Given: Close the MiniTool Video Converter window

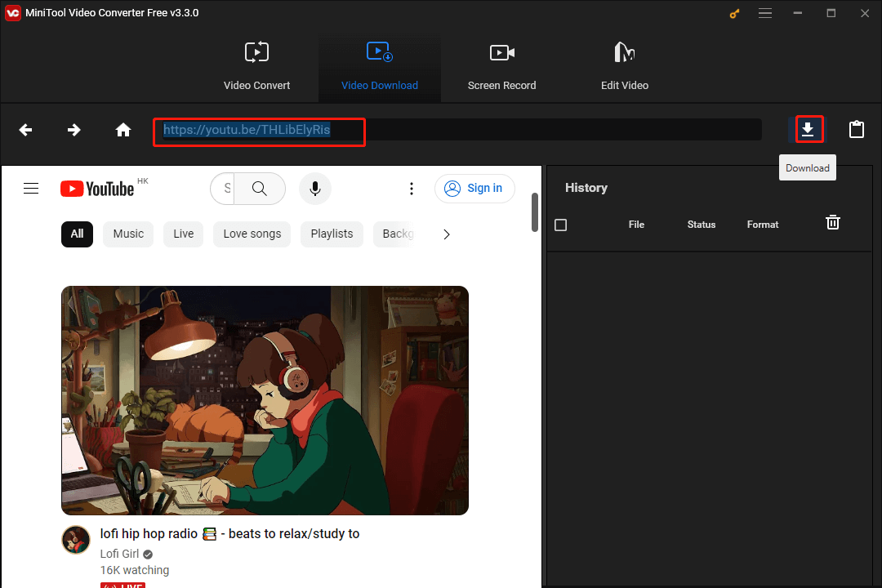Looking at the screenshot, I should point(865,13).
